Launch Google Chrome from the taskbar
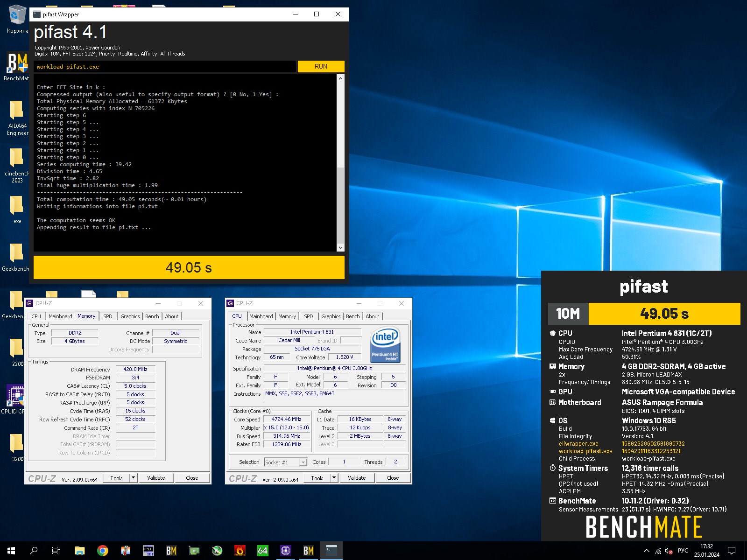Image resolution: width=747 pixels, height=560 pixels. pyautogui.click(x=103, y=551)
